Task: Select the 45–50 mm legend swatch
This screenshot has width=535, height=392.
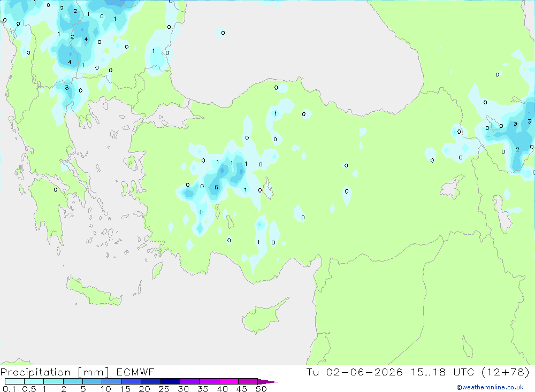Action: [x=248, y=381]
